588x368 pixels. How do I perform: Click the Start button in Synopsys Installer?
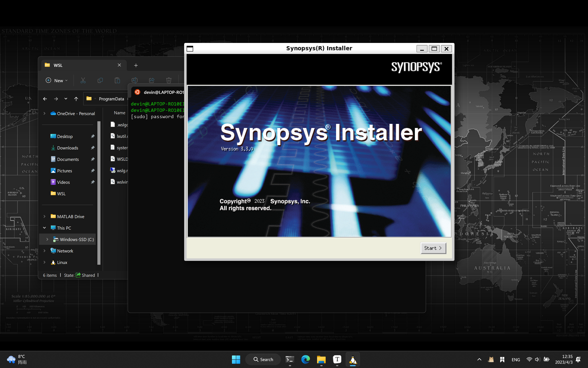point(433,248)
